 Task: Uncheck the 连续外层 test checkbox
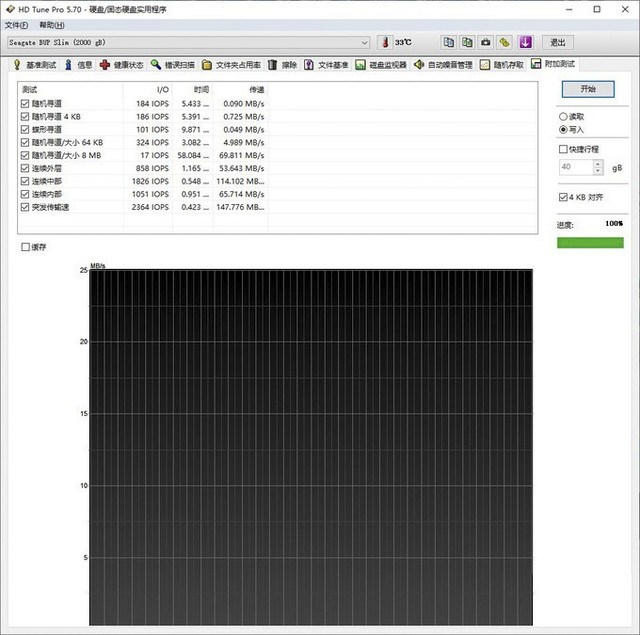pos(25,168)
